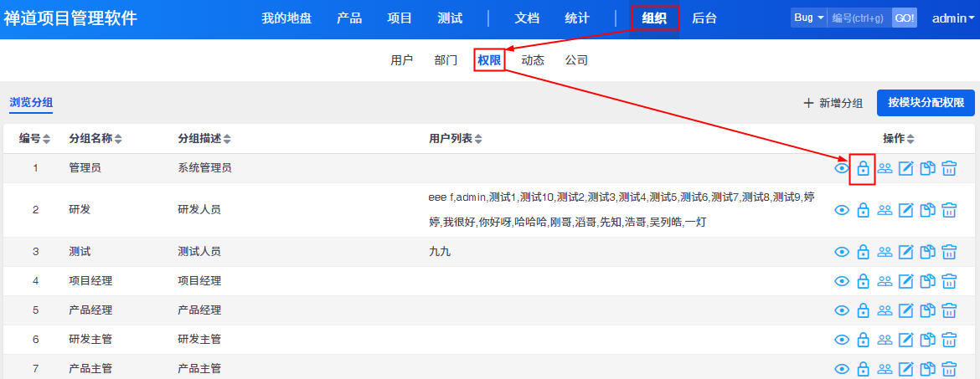This screenshot has width=980, height=379.
Task: Open the admin user dropdown
Action: tap(953, 18)
